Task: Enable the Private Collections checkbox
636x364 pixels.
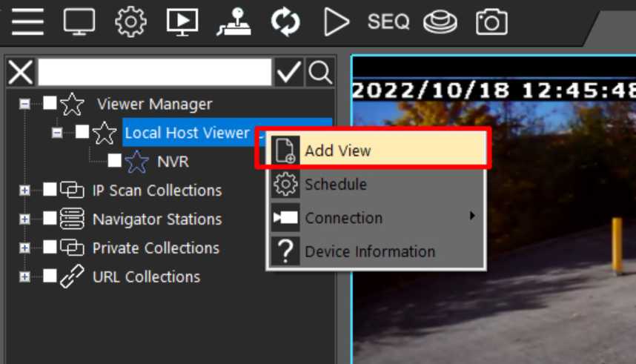Action: pos(50,248)
